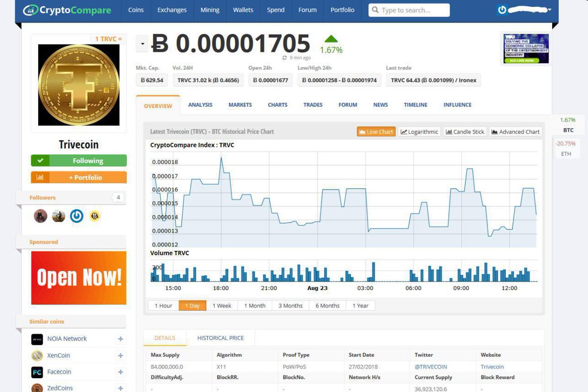Open the Exchanges menu
The height and width of the screenshot is (392, 588).
point(172,10)
